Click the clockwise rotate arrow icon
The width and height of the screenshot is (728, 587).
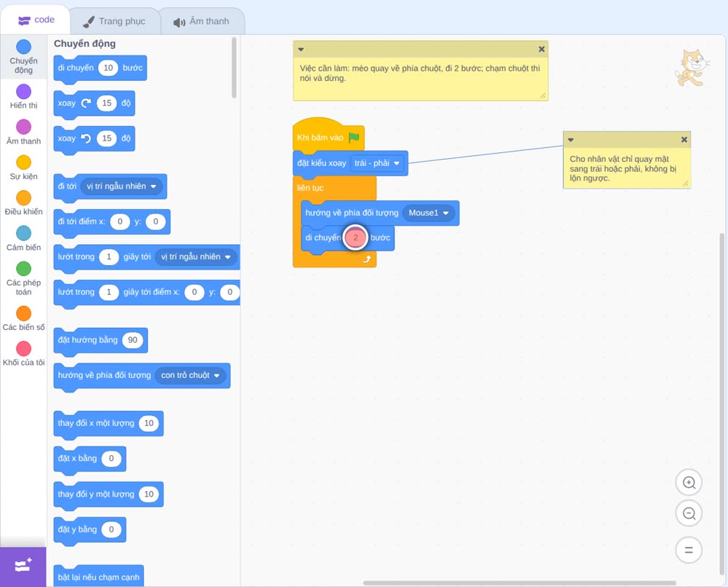point(86,103)
